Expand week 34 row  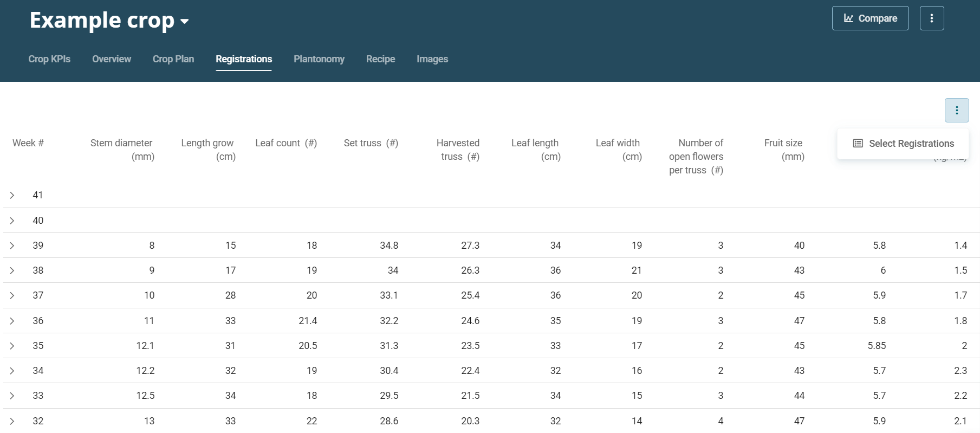tap(12, 371)
